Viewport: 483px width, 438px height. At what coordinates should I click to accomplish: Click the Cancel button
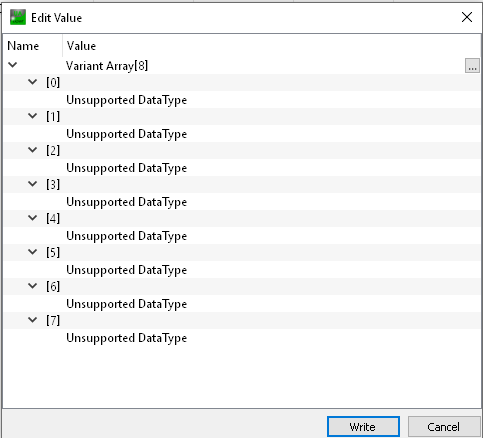pos(444,427)
